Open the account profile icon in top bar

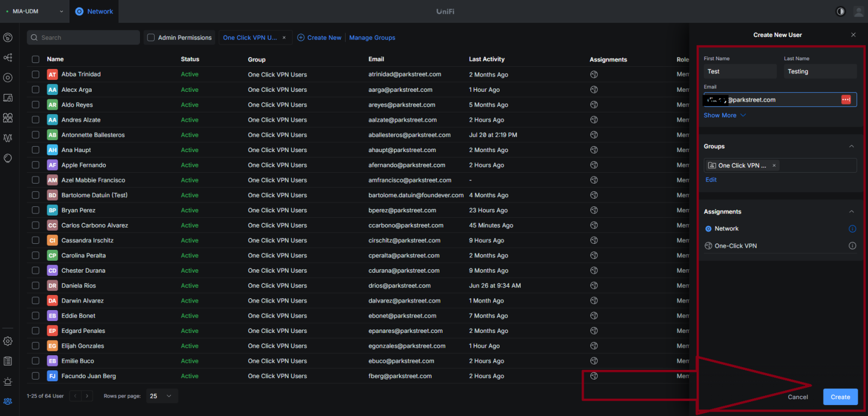point(858,11)
